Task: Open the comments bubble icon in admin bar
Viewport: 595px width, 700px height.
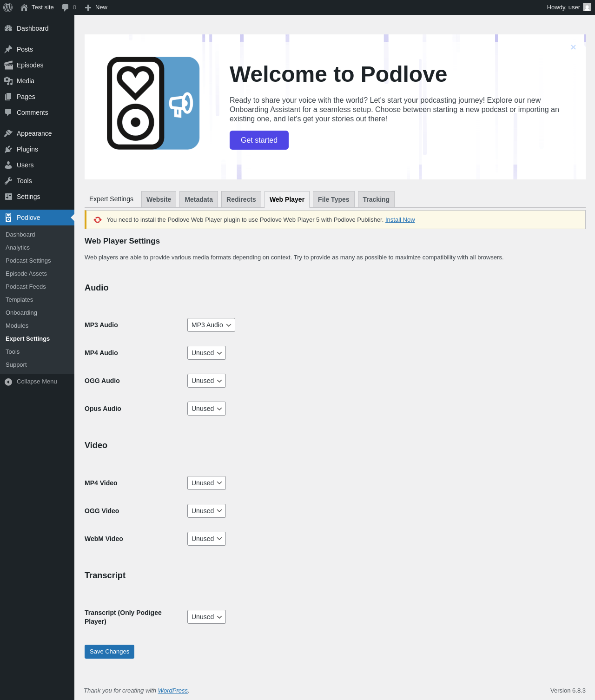Action: pos(66,7)
